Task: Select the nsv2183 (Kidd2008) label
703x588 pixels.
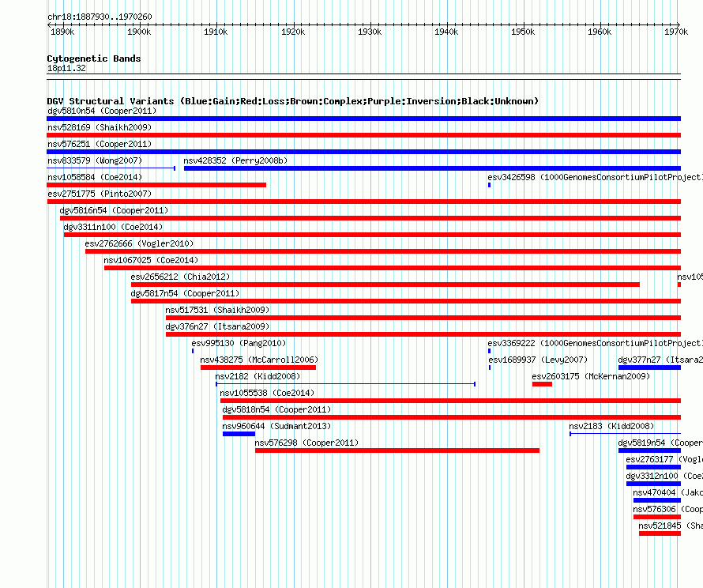Action: 611,426
